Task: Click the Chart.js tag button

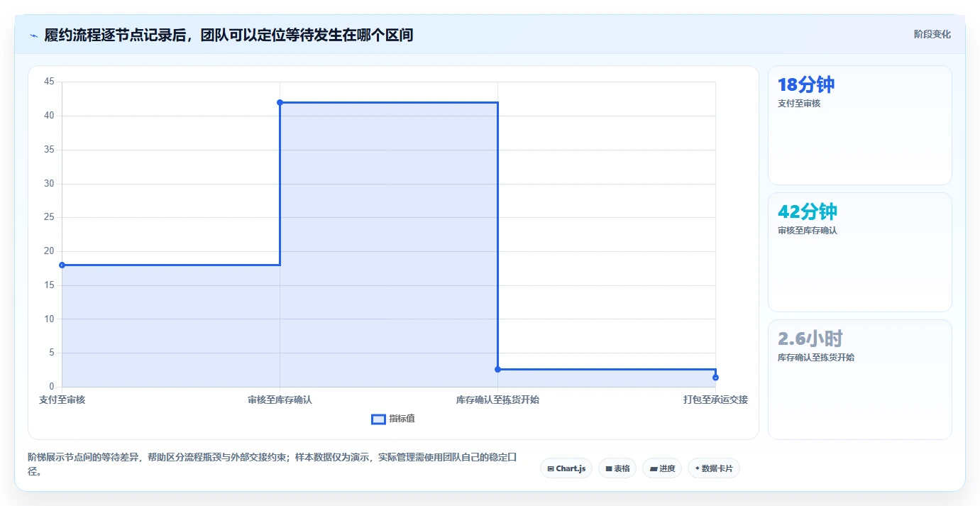Action: [566, 468]
